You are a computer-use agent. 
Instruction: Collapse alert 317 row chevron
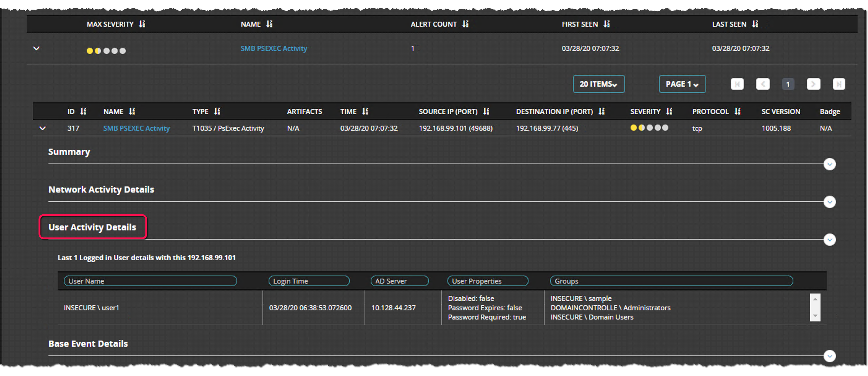pos(42,128)
